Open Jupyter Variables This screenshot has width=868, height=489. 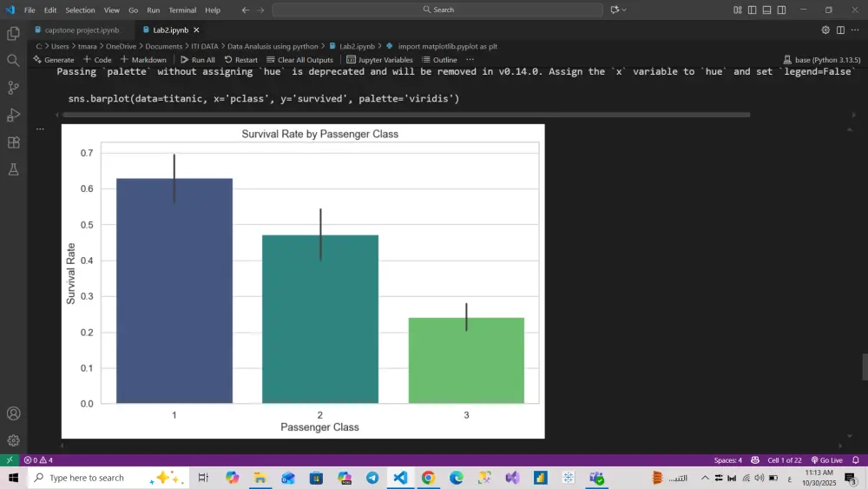380,60
